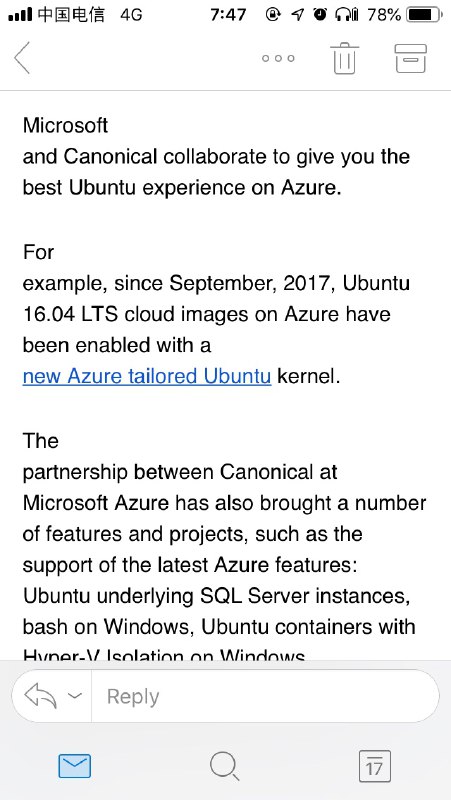The width and height of the screenshot is (451, 800).
Task: Delete this email with the trash icon
Action: (x=344, y=58)
